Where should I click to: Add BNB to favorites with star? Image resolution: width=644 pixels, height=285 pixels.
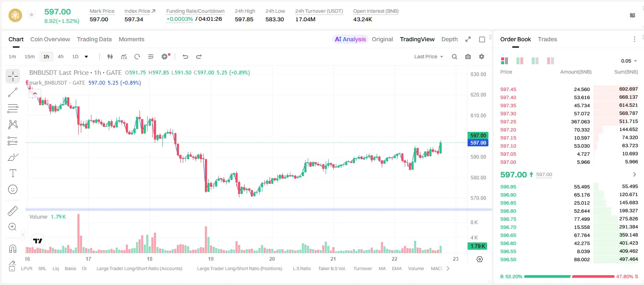coord(31,15)
